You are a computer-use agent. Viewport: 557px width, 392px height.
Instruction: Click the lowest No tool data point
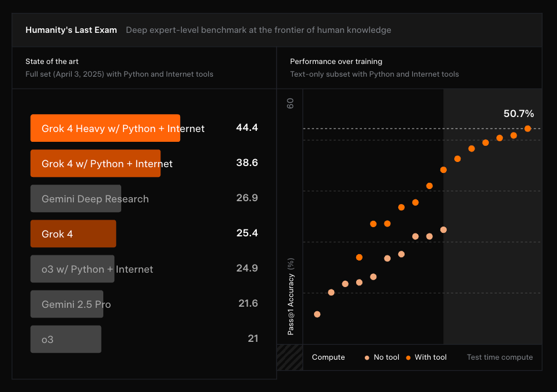(x=317, y=314)
